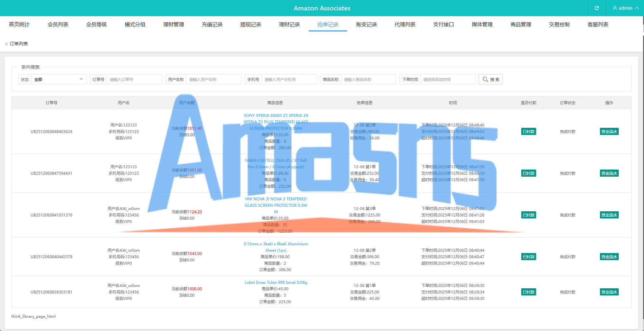Open 充值记录 tab
644x331 pixels.
(212, 25)
